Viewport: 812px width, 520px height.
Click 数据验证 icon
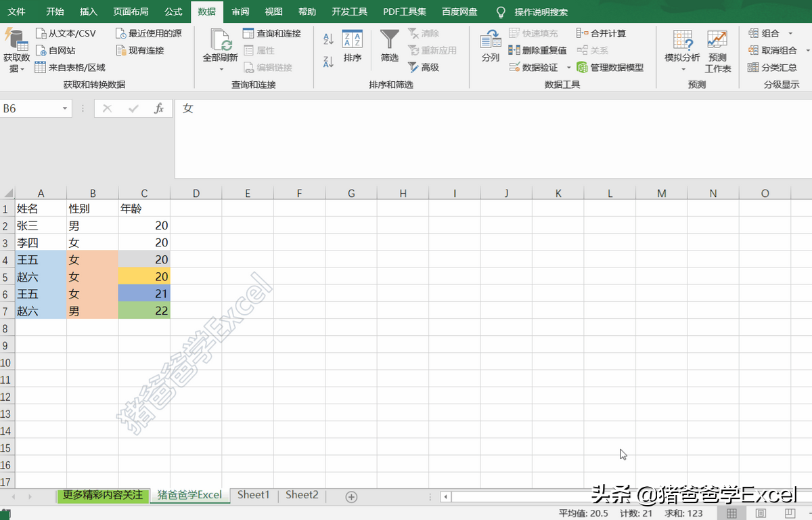514,67
